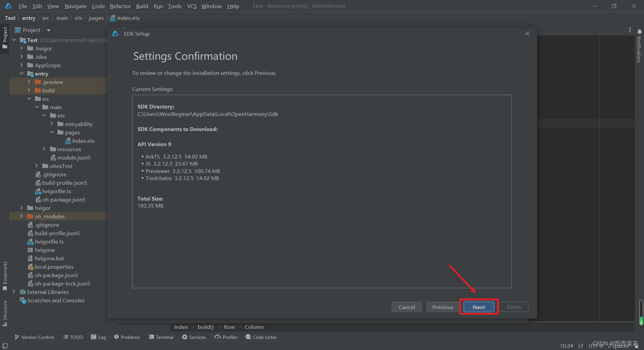644x350 pixels.
Task: Click the Cancel button in SDK Setup
Action: (x=407, y=307)
